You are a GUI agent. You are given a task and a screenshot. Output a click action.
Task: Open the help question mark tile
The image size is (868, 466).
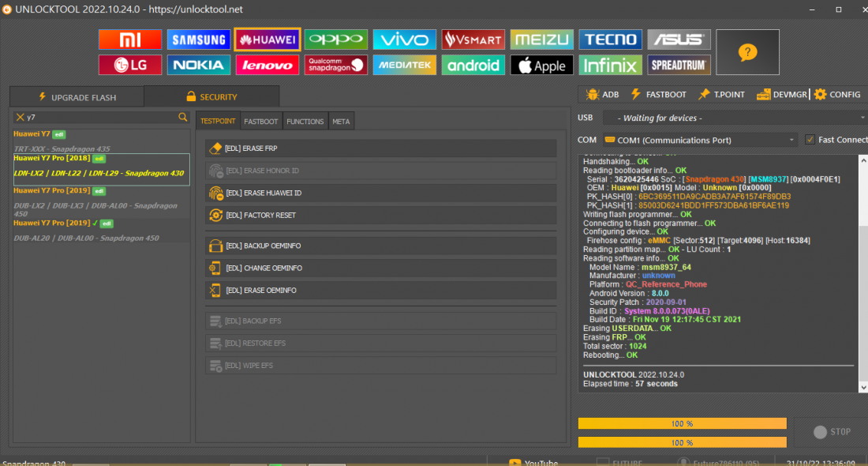point(747,52)
